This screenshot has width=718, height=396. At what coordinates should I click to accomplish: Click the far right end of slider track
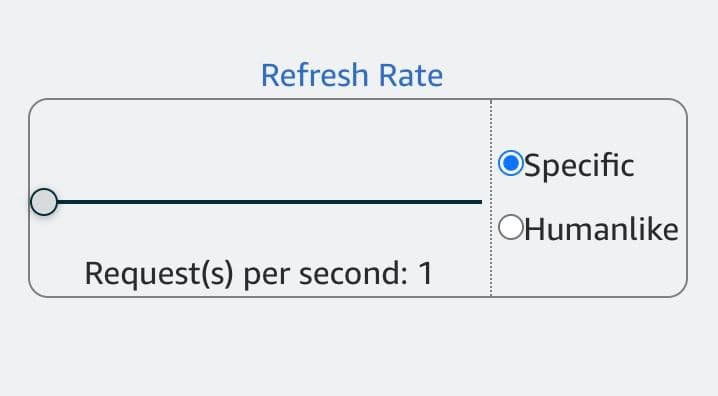[x=479, y=202]
